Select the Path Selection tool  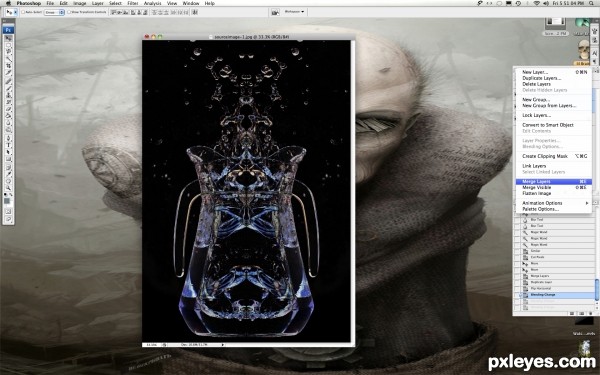[8, 152]
